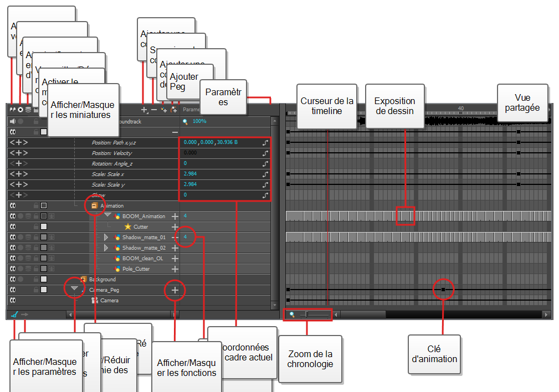
Task: Open function curve for Position: Path x,y,z
Action: tap(265, 142)
